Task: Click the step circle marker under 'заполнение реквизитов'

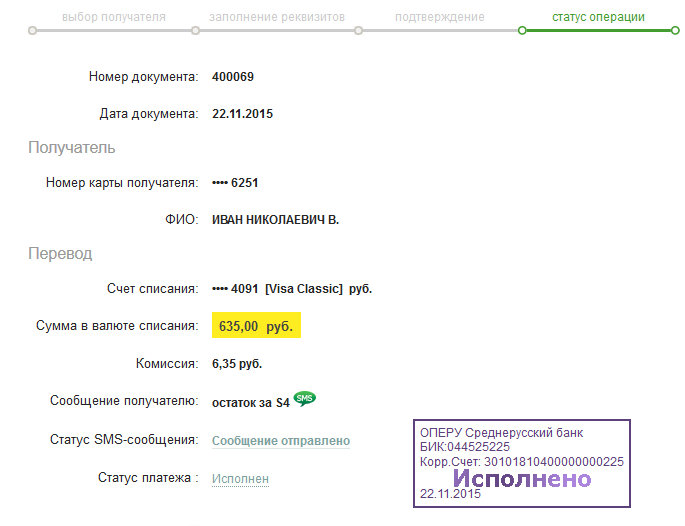Action: pos(195,31)
